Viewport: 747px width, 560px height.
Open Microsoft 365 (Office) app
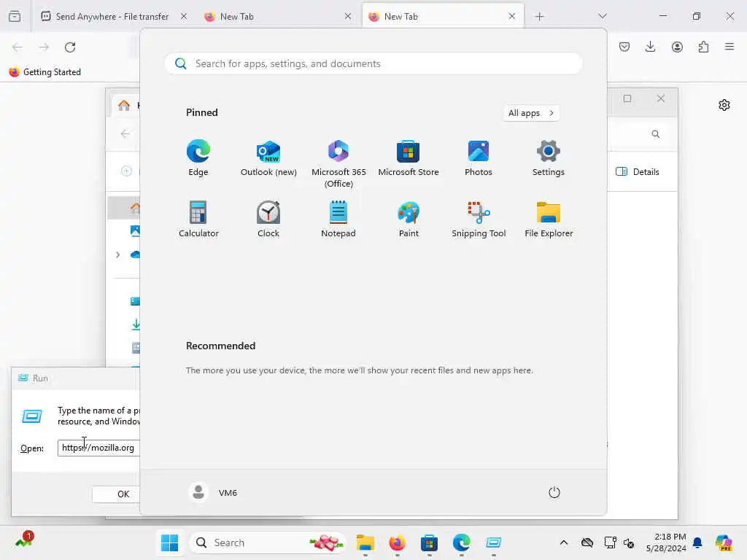338,164
